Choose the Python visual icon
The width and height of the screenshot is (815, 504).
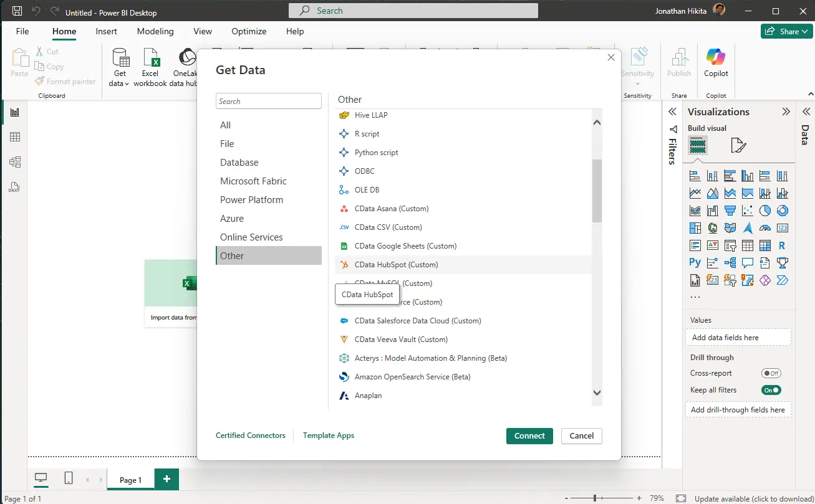point(695,263)
